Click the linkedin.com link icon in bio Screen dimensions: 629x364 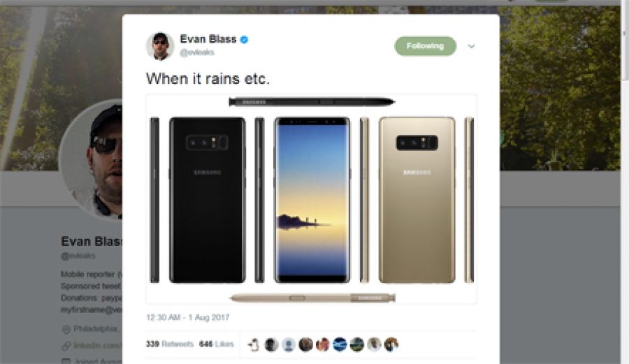66,346
